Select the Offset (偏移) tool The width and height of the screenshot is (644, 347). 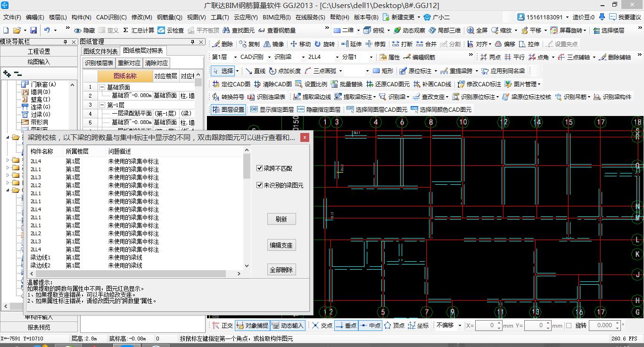point(505,44)
